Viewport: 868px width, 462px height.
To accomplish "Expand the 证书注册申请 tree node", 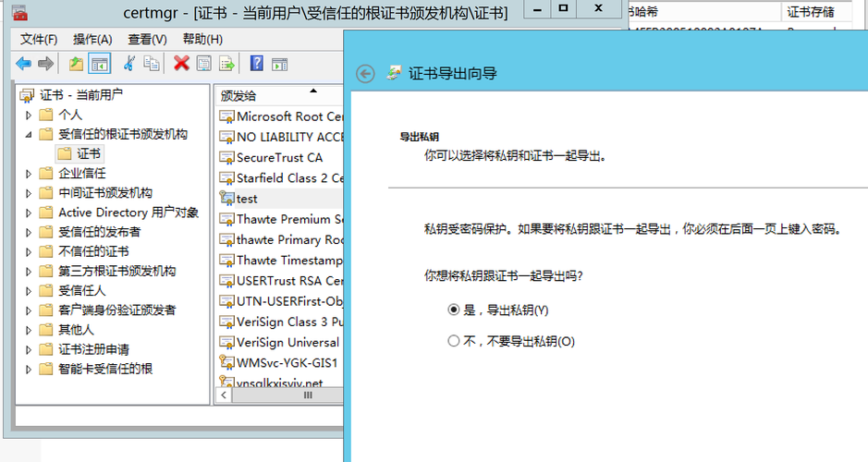I will (29, 349).
